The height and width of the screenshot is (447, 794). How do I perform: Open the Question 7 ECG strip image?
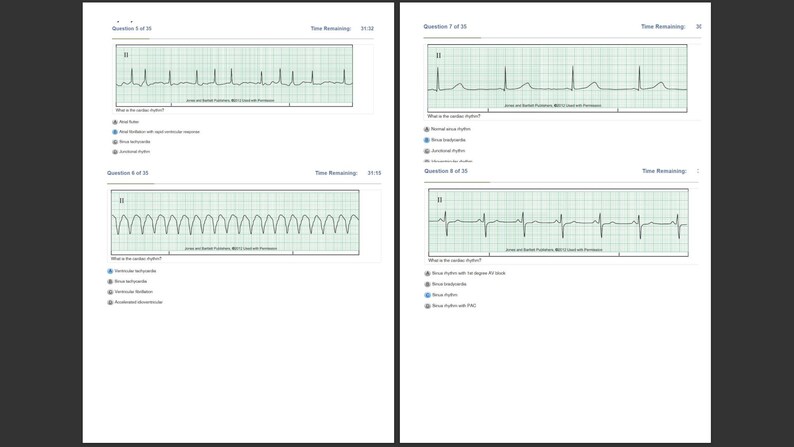(x=558, y=78)
